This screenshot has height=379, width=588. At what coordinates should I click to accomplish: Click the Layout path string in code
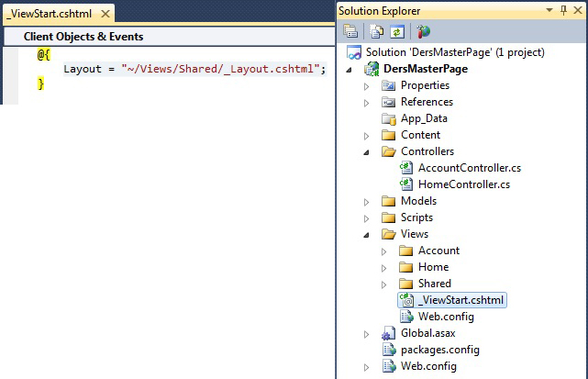click(220, 69)
